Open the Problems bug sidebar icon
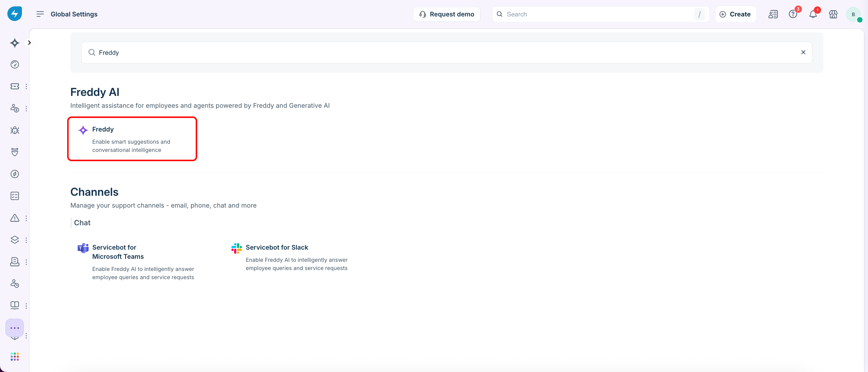This screenshot has height=372, width=868. point(15,130)
